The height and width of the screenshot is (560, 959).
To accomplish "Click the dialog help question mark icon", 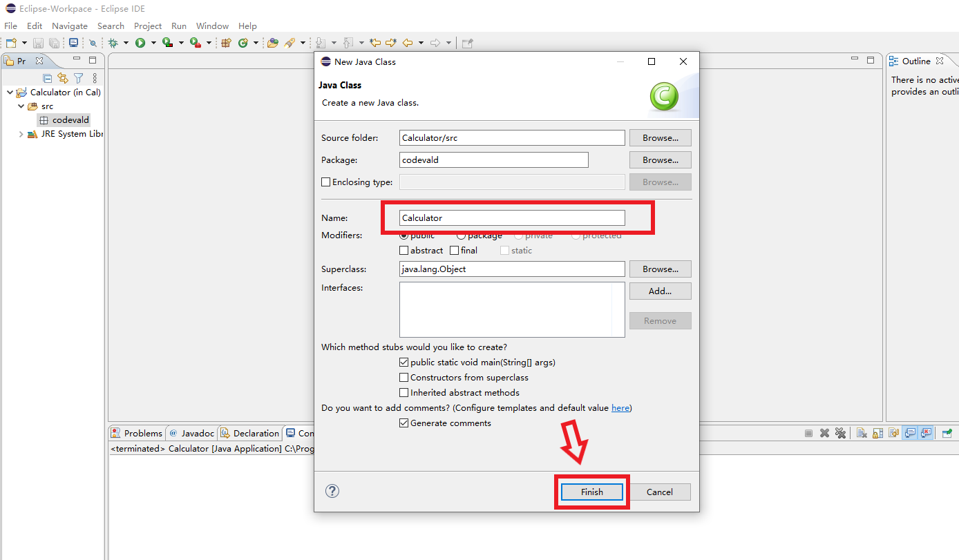I will (332, 491).
